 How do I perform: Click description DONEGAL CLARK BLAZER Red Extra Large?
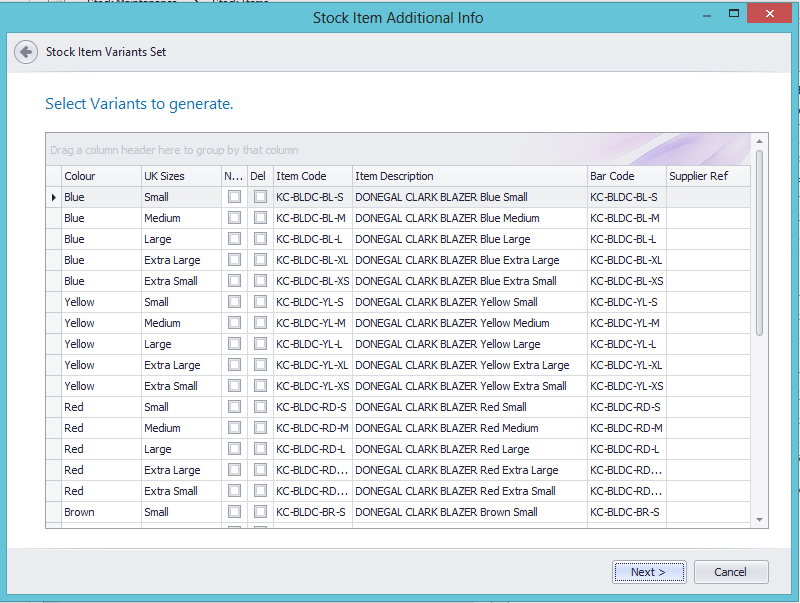[469, 470]
